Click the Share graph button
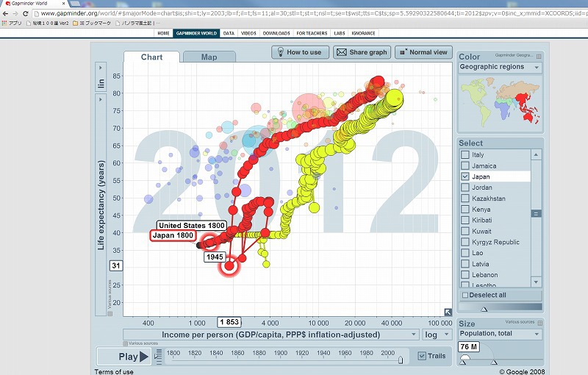 [x=362, y=52]
